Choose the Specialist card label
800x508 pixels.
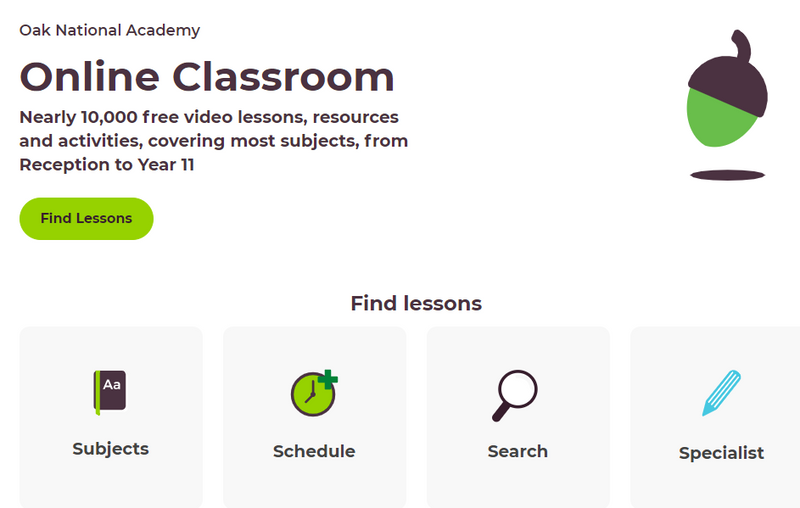tap(721, 454)
